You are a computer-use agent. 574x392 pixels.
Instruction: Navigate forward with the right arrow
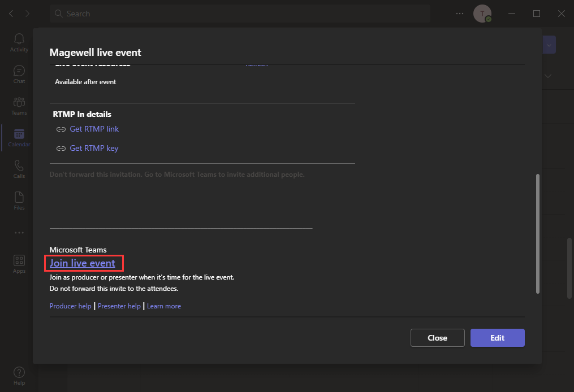click(x=28, y=14)
